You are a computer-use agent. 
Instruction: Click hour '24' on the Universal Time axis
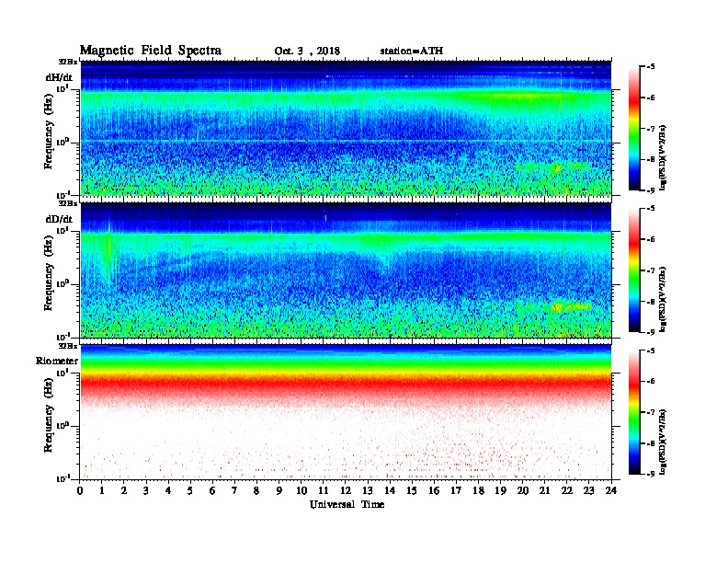[x=611, y=490]
